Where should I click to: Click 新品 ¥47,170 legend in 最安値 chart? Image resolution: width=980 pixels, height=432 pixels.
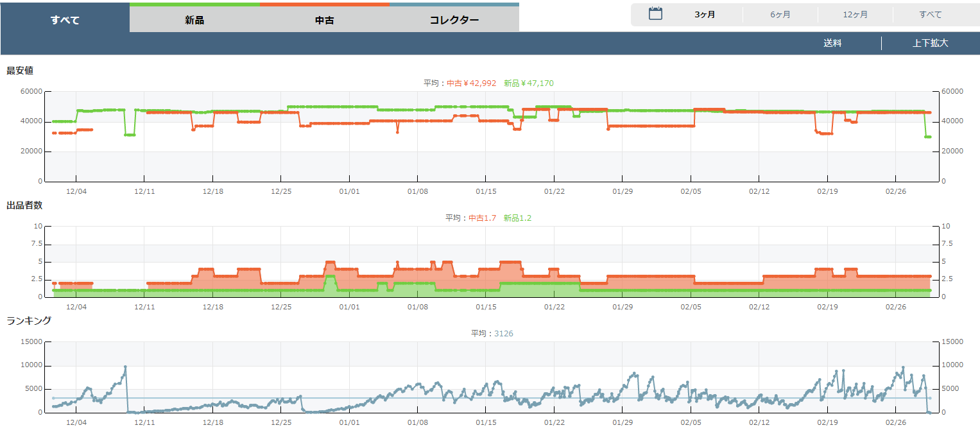[x=528, y=83]
